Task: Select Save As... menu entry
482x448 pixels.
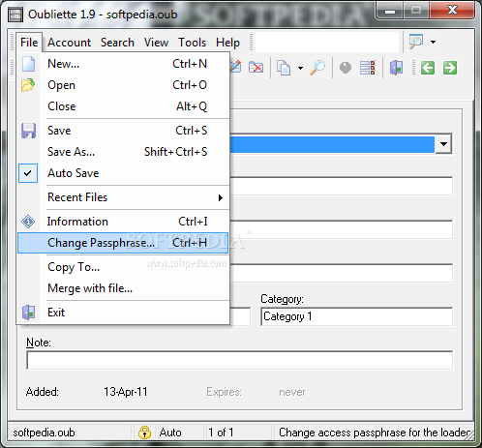Action: (124, 152)
